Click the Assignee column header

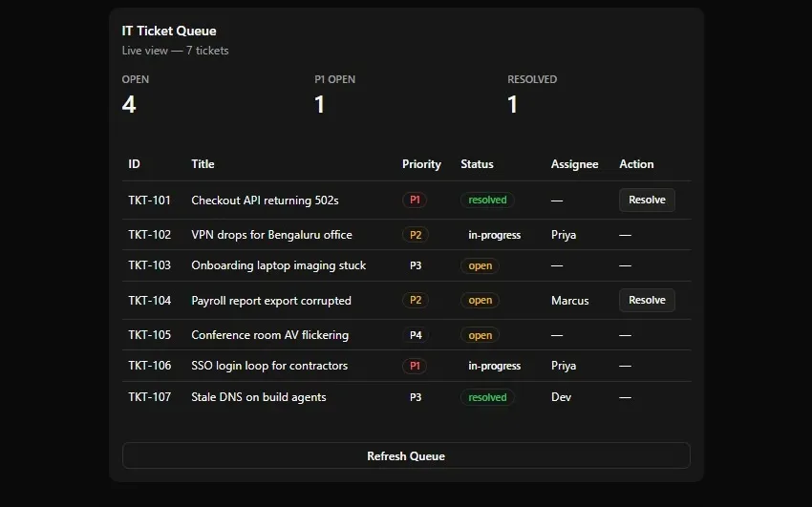pos(574,164)
